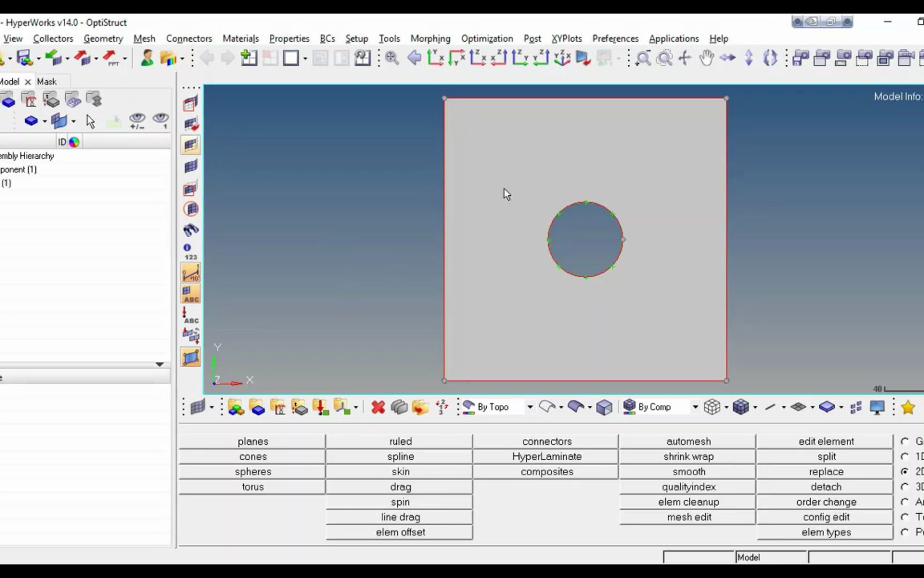
Task: Select the 3D radio button
Action: tap(905, 486)
